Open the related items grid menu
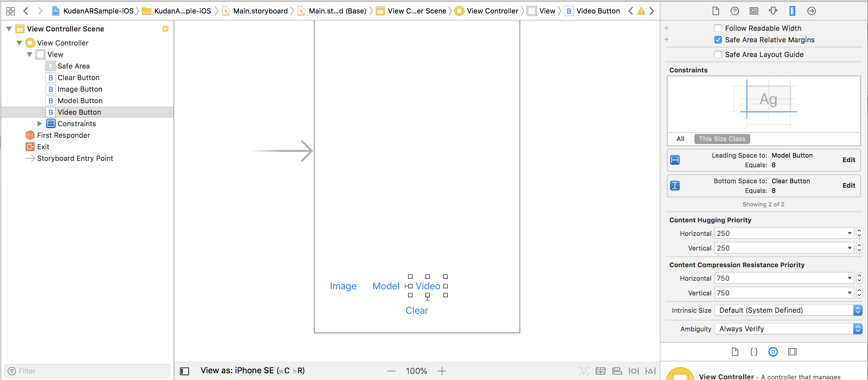This screenshot has width=868, height=380. (x=11, y=11)
